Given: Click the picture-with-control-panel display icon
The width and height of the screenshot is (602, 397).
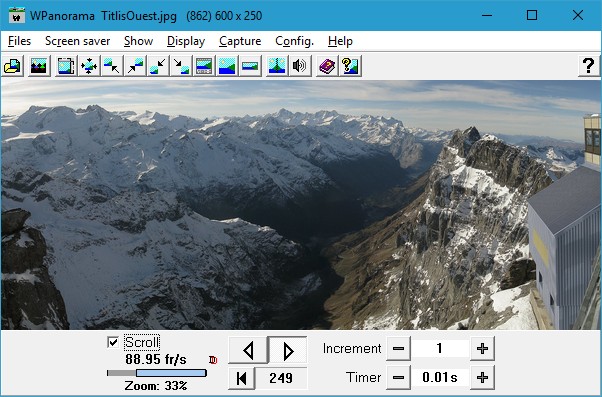Looking at the screenshot, I should pyautogui.click(x=204, y=66).
